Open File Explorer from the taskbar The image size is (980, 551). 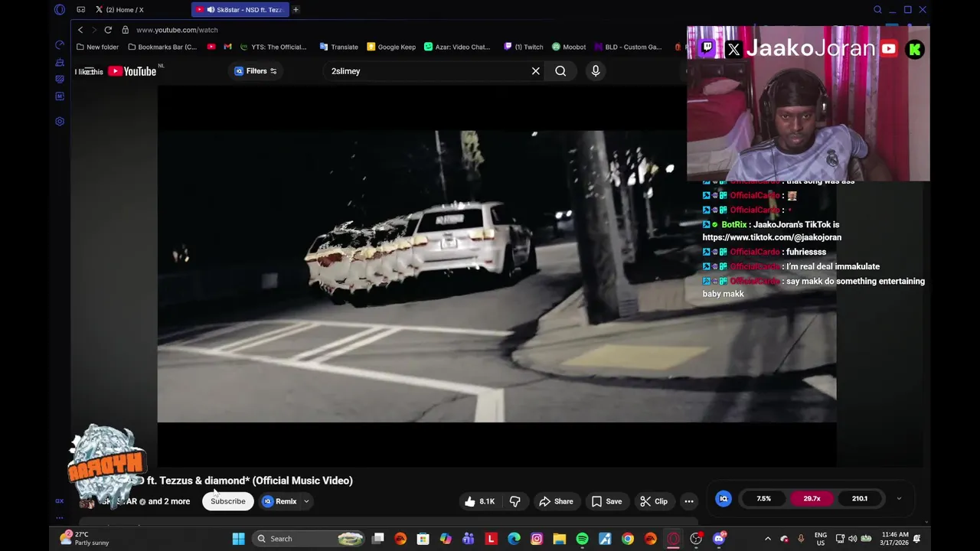coord(560,539)
